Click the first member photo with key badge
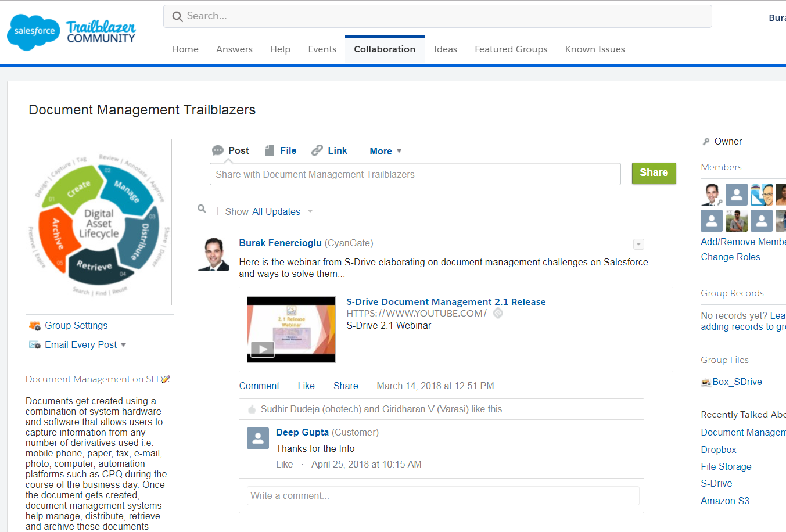Screen dimensions: 786x532 [712, 195]
